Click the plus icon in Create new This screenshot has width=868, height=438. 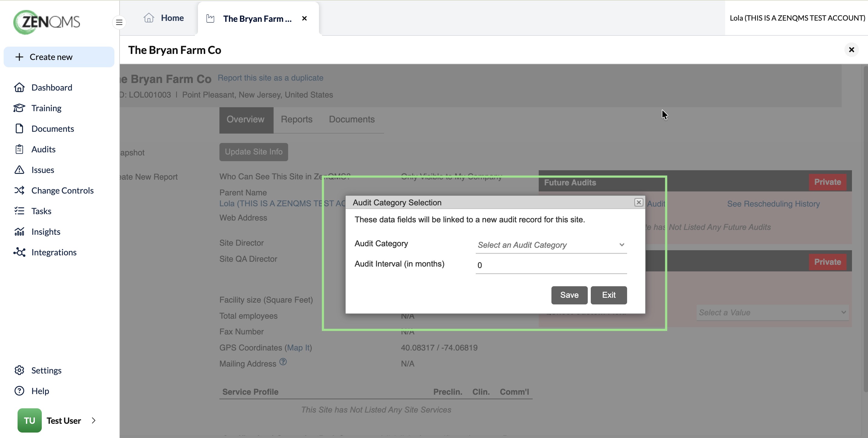click(20, 57)
